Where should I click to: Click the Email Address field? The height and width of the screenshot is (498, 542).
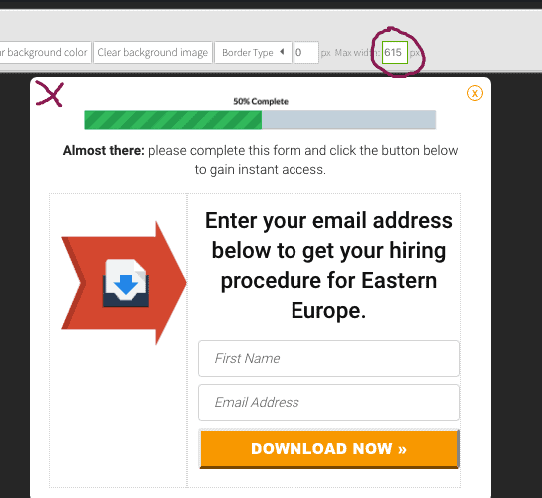[329, 402]
